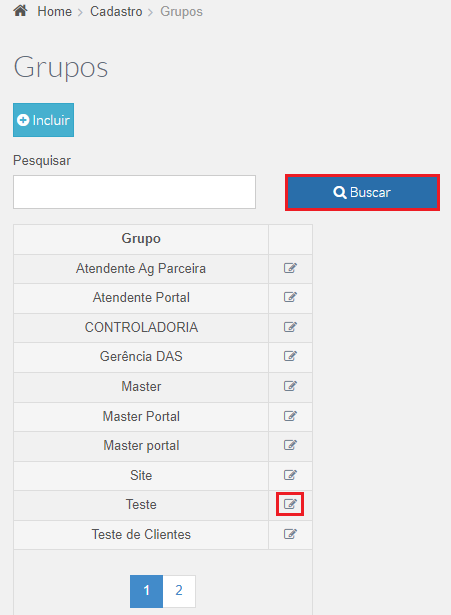This screenshot has width=451, height=615.
Task: Click edit icon for capitalized Master Portal
Action: coord(290,416)
